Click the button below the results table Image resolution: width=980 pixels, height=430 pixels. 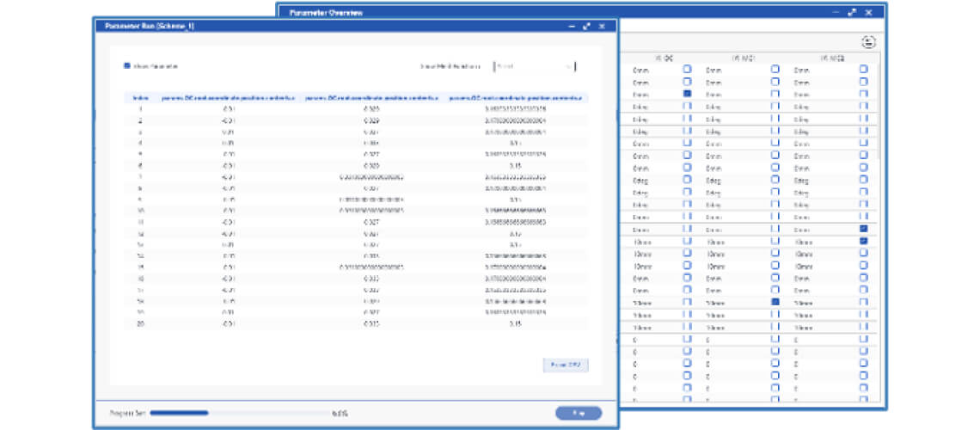coord(566,365)
